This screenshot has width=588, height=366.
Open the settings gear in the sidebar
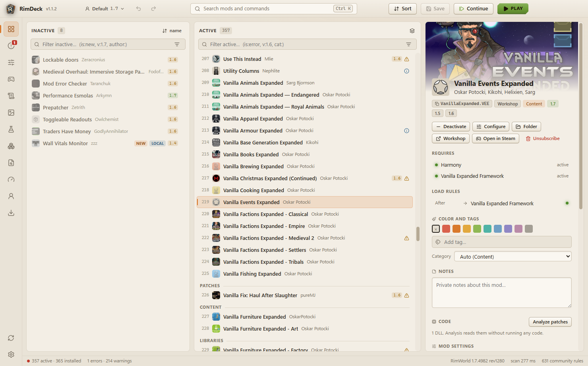tap(11, 354)
